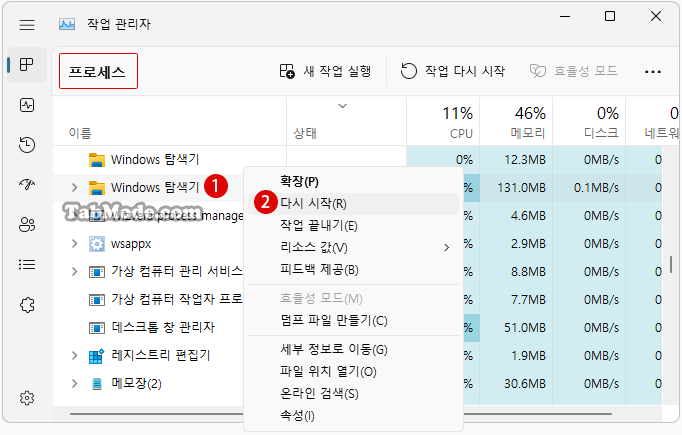Choose 작업 끝내기(E) in the context menu
Viewport: 682px width, 435px height.
pos(353,226)
